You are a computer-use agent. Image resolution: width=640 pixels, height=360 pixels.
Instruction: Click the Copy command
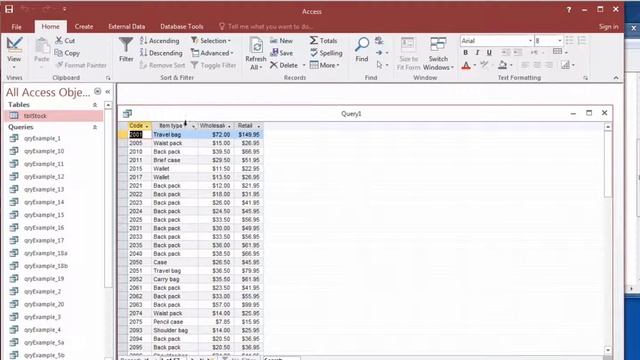(x=67, y=53)
